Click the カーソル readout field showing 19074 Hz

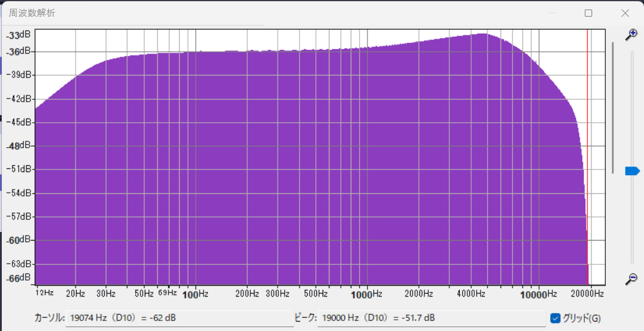178,319
